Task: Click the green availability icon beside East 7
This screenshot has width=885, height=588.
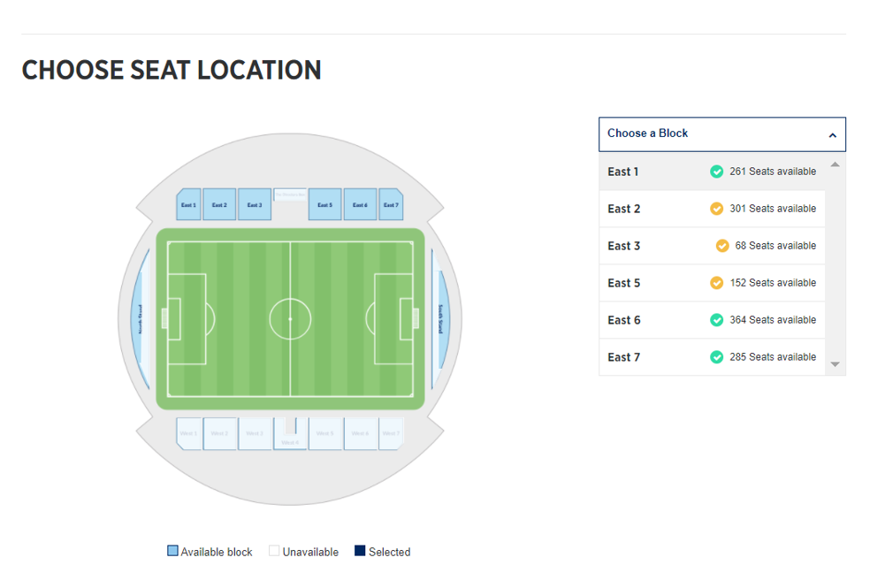Action: [x=716, y=357]
